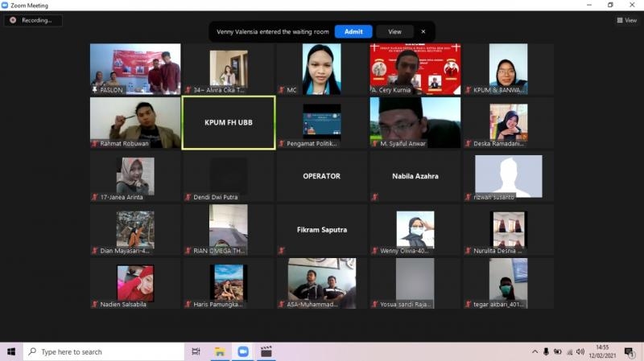Select the Haris Pamungkas tile
Screen dimensions: 644x361
point(229,284)
